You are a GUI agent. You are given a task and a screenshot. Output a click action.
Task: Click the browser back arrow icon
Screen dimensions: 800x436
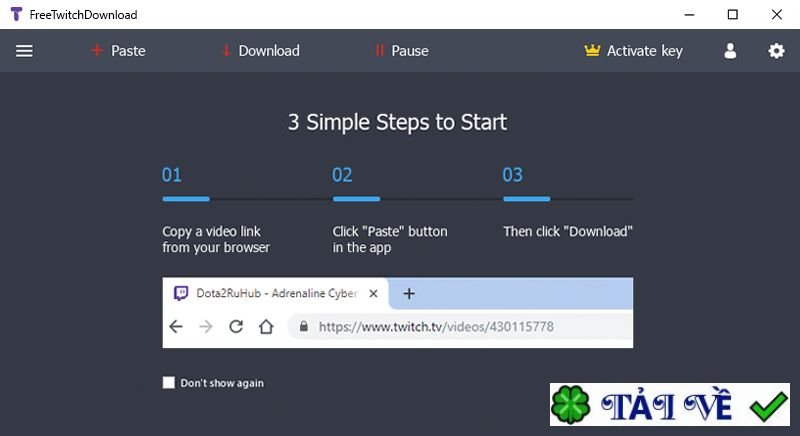176,326
